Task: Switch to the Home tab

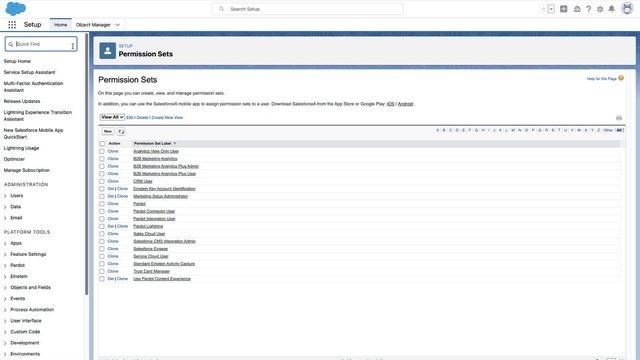Action: coord(61,25)
